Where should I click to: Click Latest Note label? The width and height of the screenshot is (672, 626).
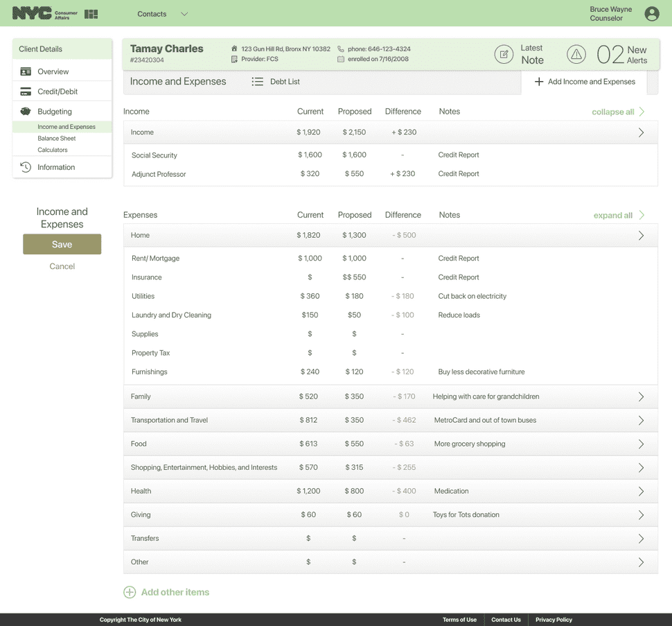532,55
